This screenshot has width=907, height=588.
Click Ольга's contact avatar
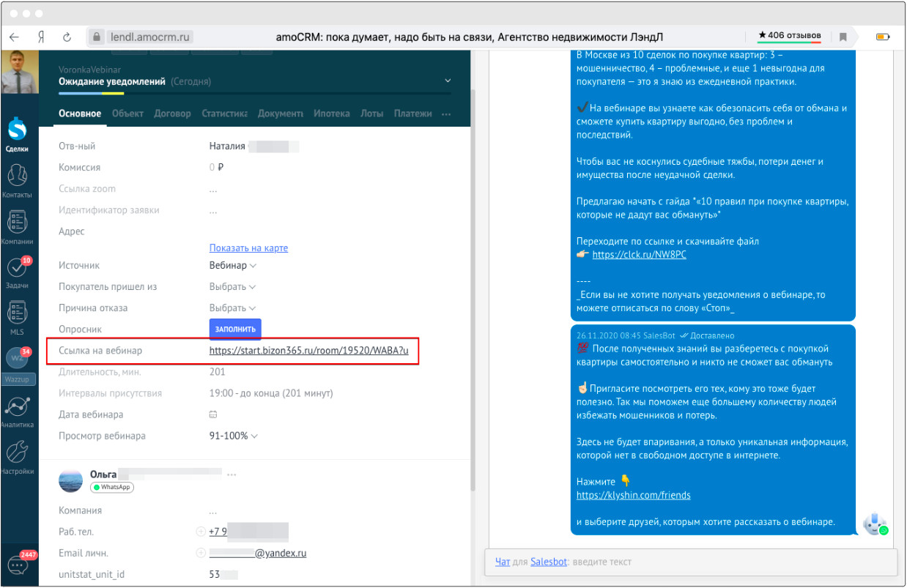[71, 480]
